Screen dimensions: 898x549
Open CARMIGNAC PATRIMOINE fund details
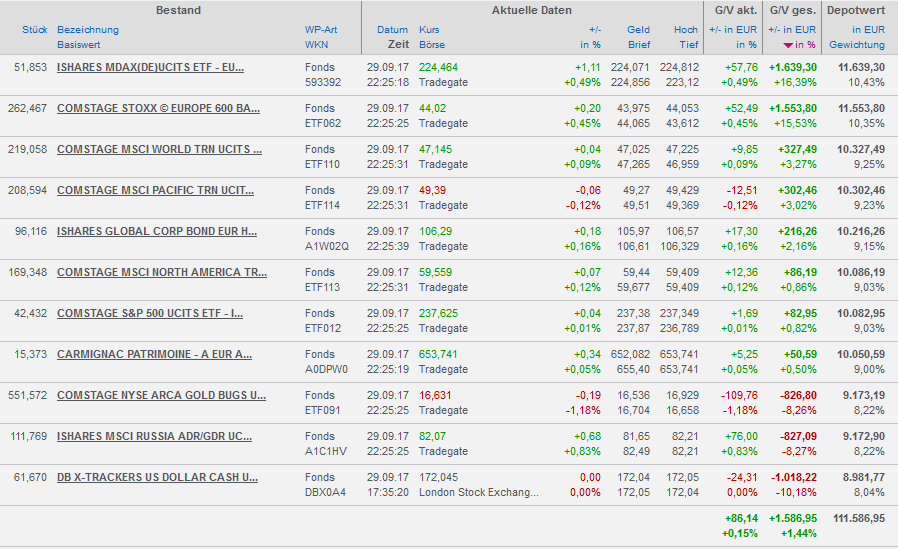(x=154, y=354)
